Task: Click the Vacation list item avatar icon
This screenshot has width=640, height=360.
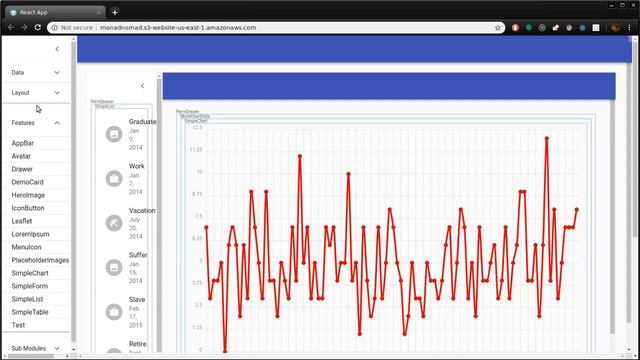Action: [114, 223]
